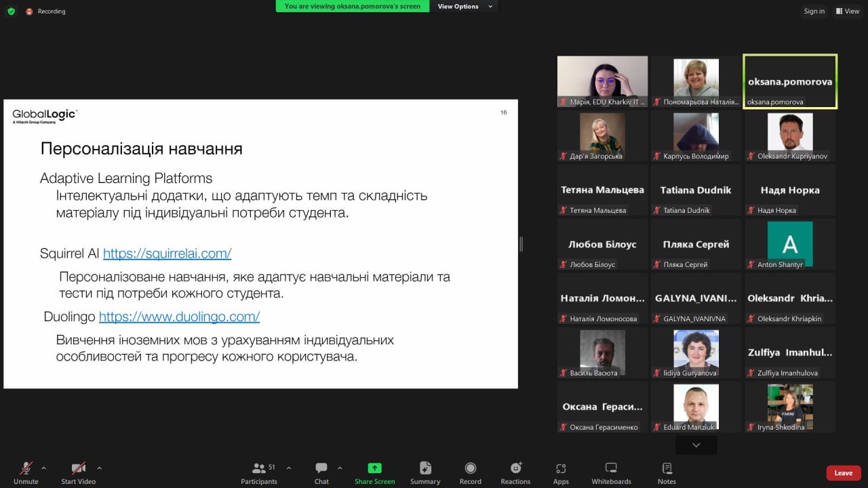868x488 pixels.
Task: Click the muted mic icon on Iryna Shkodina
Action: [751, 427]
